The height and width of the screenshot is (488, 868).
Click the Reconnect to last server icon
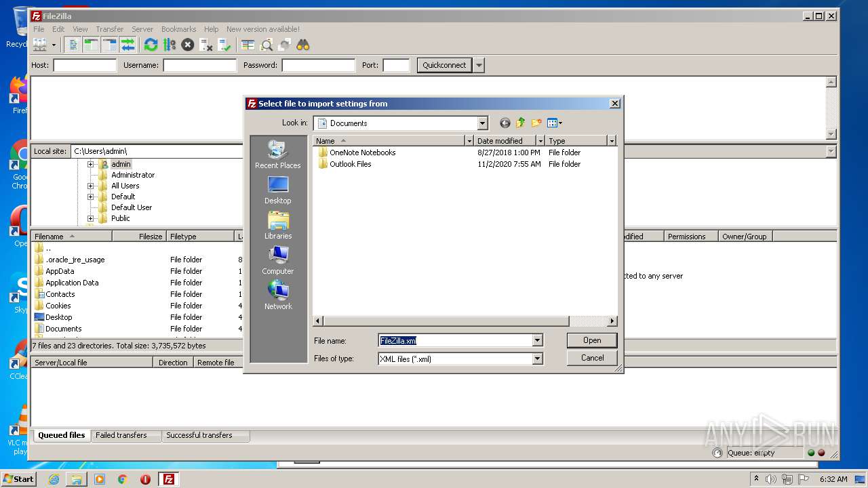tap(224, 45)
